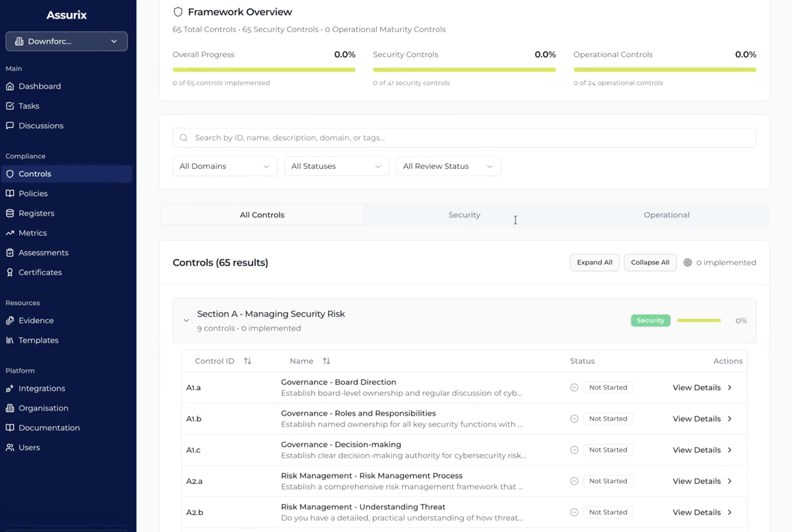
Task: Click the Evidence files icon
Action: pyautogui.click(x=10, y=320)
